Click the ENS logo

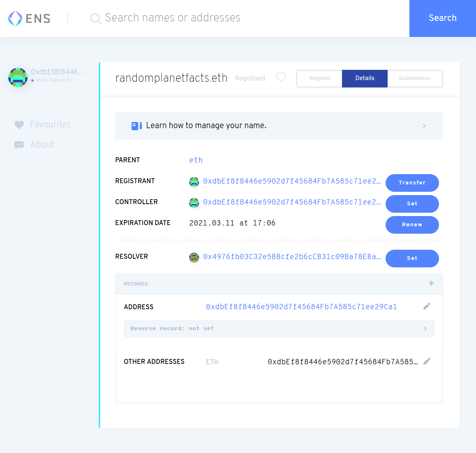tap(28, 18)
